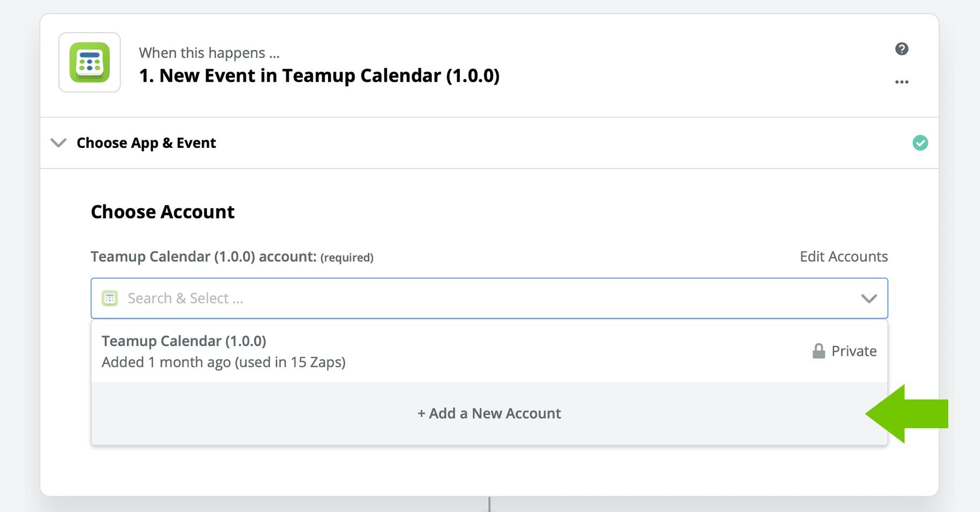
Task: Click the Edit Accounts link
Action: coord(843,257)
